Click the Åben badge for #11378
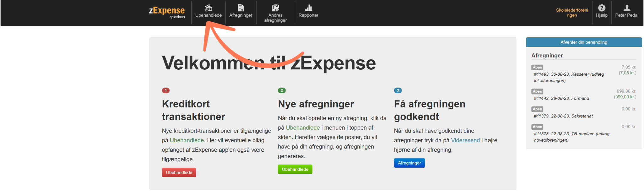 pos(537,127)
